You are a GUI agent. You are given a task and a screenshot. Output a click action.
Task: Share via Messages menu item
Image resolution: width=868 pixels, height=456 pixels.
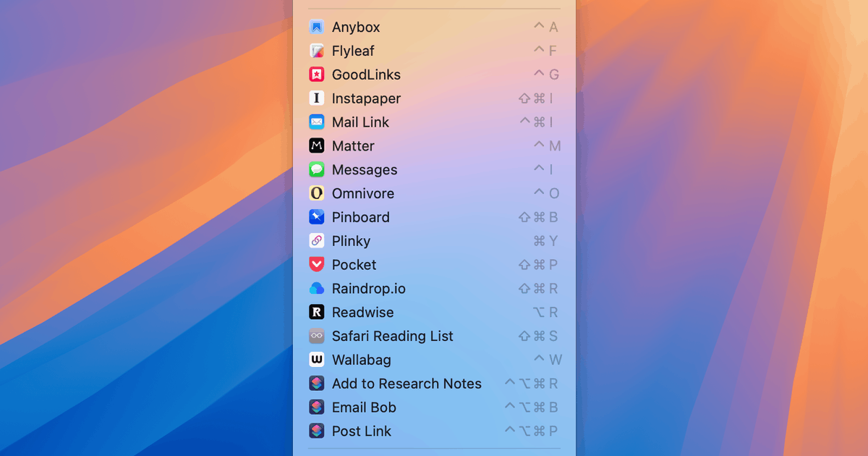coord(434,170)
